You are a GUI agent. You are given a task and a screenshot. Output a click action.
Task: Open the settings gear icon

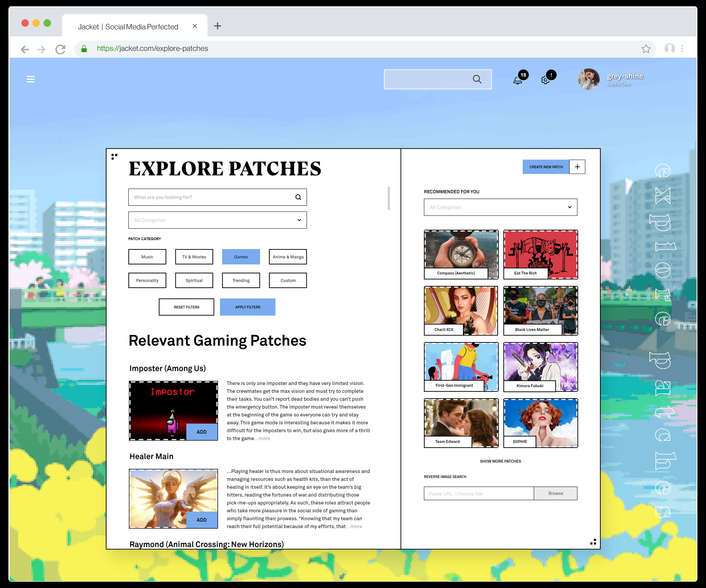point(545,80)
